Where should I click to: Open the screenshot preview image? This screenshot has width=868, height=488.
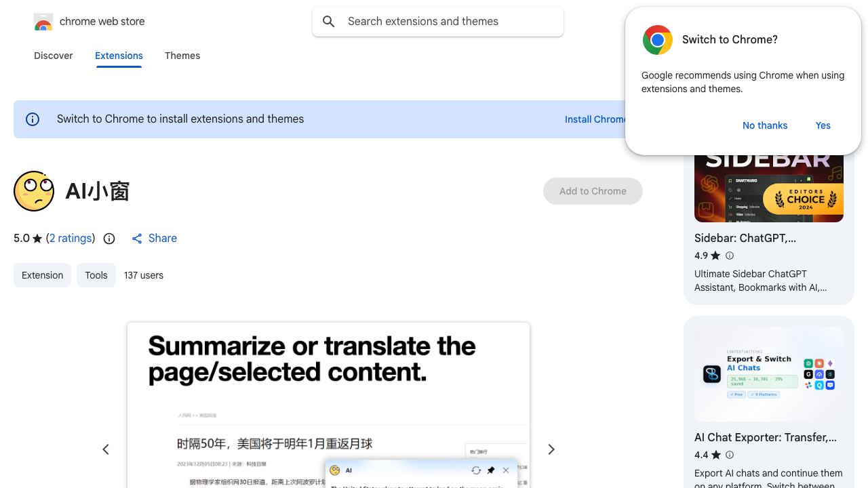(x=328, y=405)
